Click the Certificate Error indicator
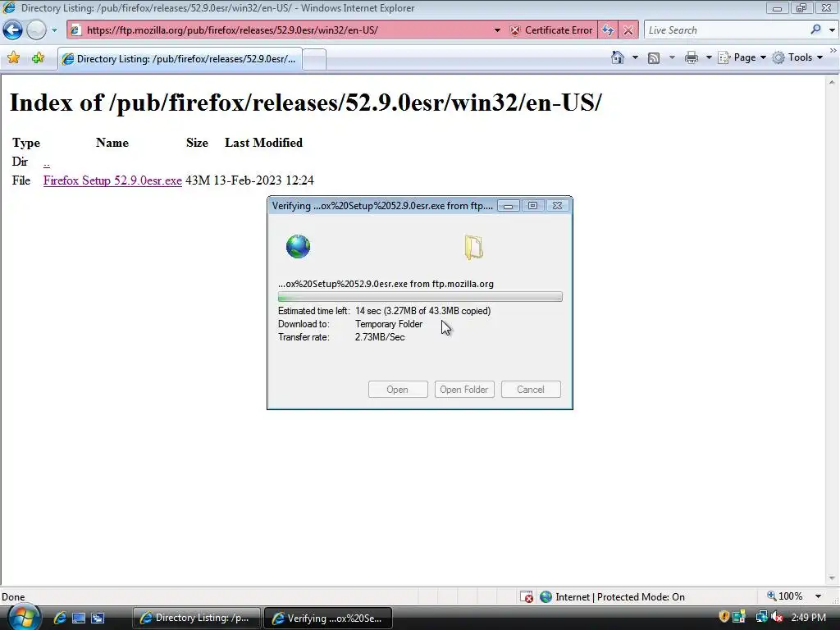 click(x=551, y=30)
